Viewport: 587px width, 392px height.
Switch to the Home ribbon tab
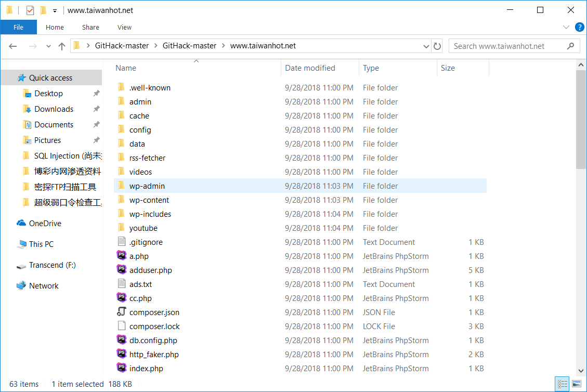[x=55, y=28]
